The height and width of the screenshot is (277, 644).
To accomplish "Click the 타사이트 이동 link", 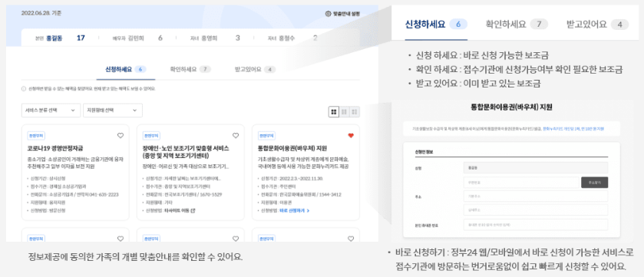I will [177, 210].
